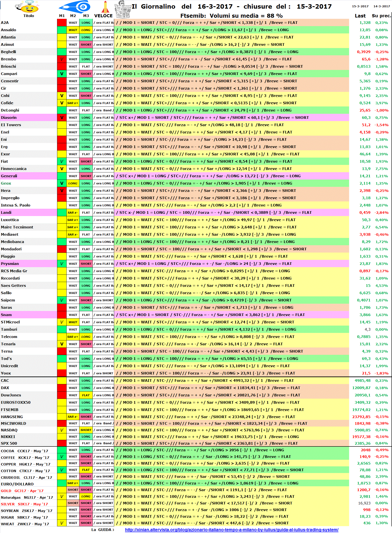The height and width of the screenshot is (533, 392).
Task: Click the LONG M2 cell for Geox
Action: tap(73, 183)
